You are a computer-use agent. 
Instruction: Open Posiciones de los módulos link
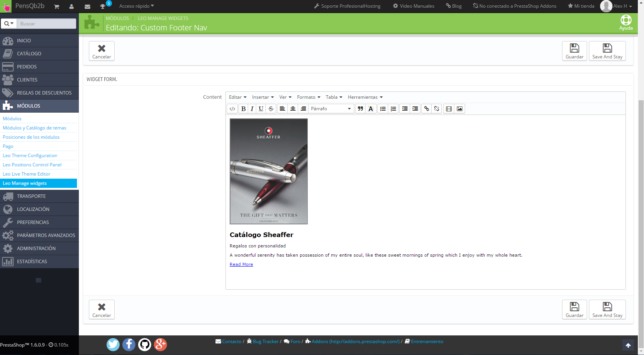[31, 137]
